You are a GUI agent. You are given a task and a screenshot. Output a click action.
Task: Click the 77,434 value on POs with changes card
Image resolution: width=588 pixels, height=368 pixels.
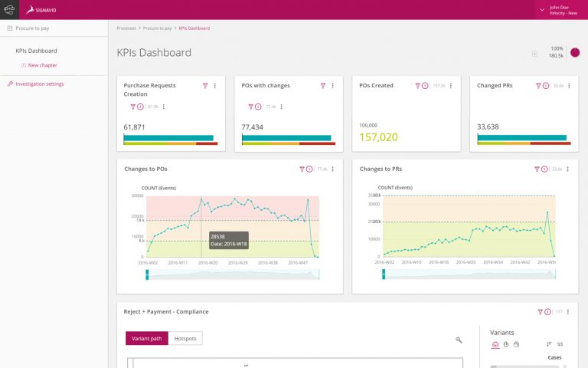252,127
